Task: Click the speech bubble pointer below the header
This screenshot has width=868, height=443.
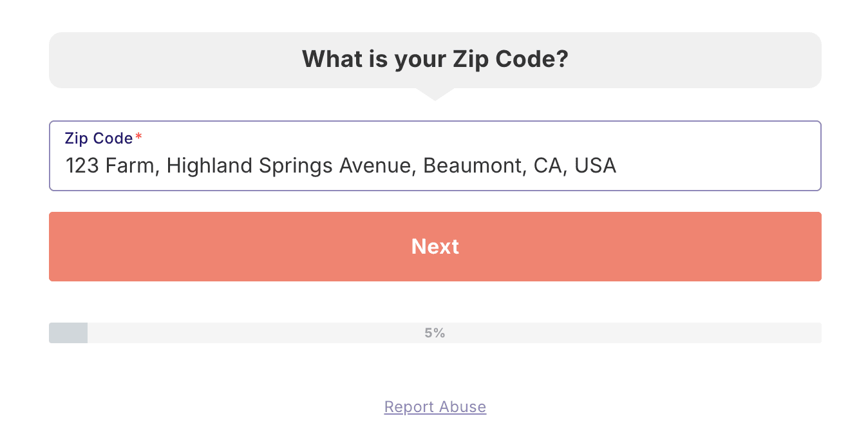Action: coord(435,93)
